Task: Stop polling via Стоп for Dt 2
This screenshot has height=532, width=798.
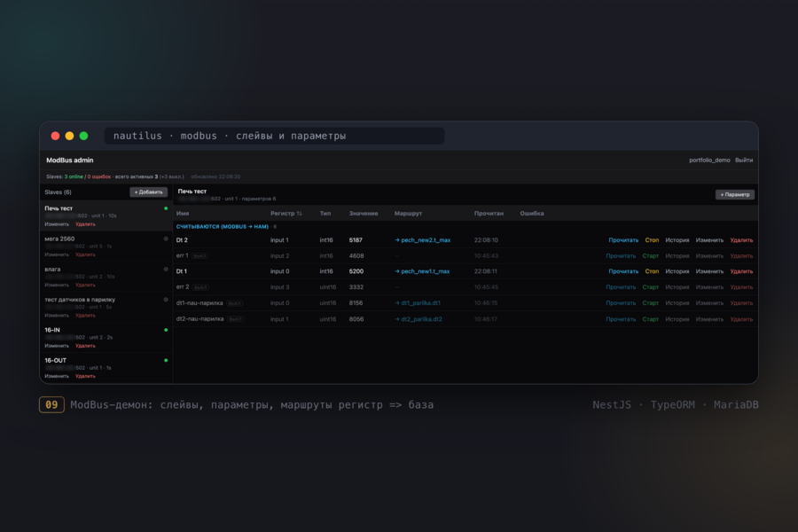Action: pos(652,240)
